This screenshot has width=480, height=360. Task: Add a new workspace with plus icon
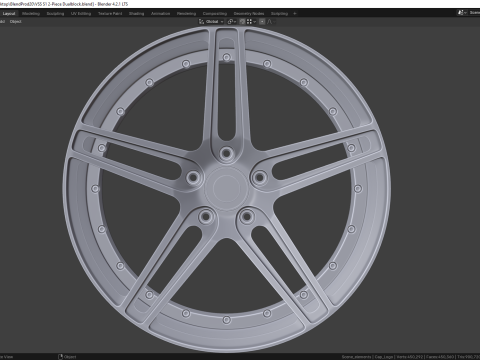click(295, 14)
